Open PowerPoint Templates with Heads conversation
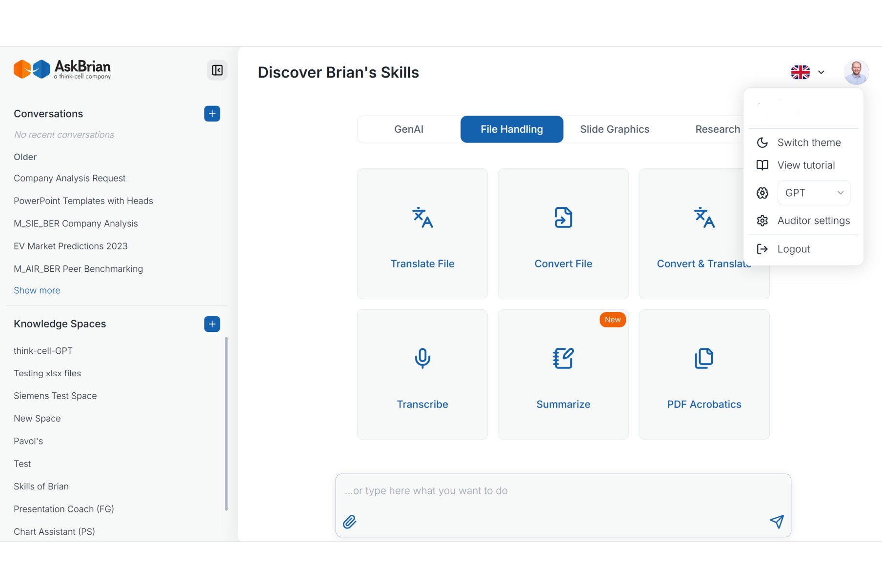 pyautogui.click(x=83, y=201)
